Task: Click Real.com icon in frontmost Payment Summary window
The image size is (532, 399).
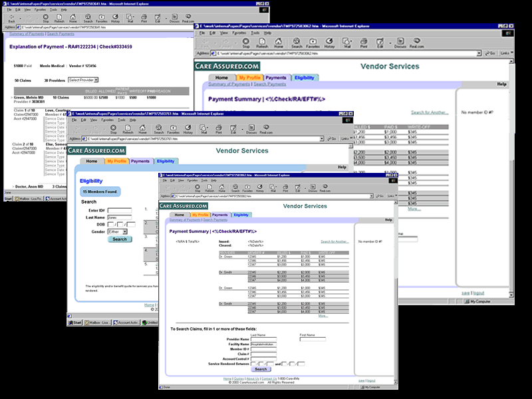Action: [325, 188]
